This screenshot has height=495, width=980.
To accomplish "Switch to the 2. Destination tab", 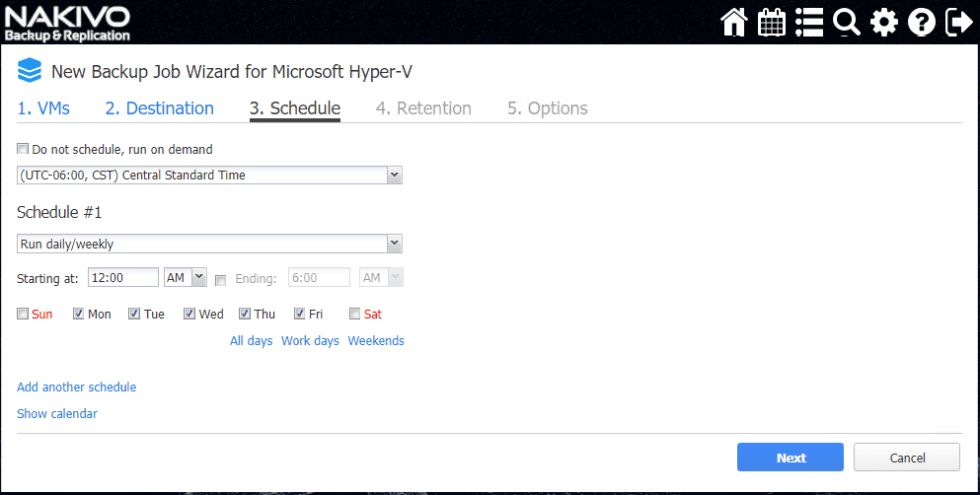I will click(160, 108).
